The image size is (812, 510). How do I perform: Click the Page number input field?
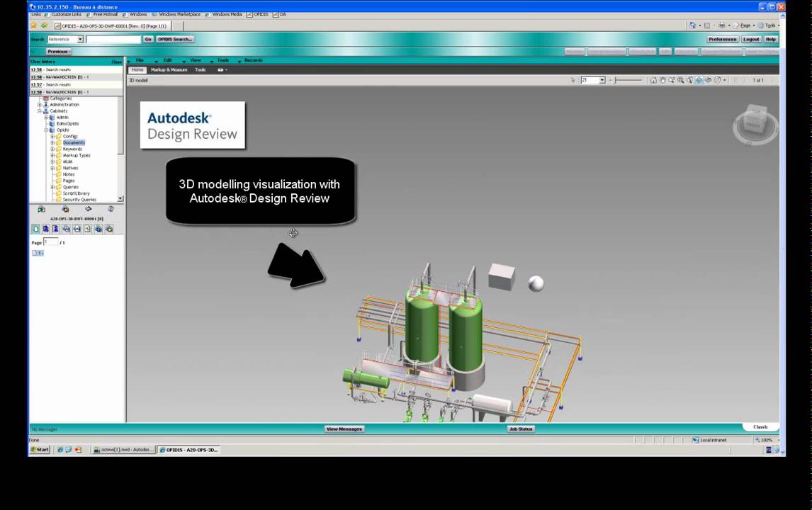coord(50,242)
